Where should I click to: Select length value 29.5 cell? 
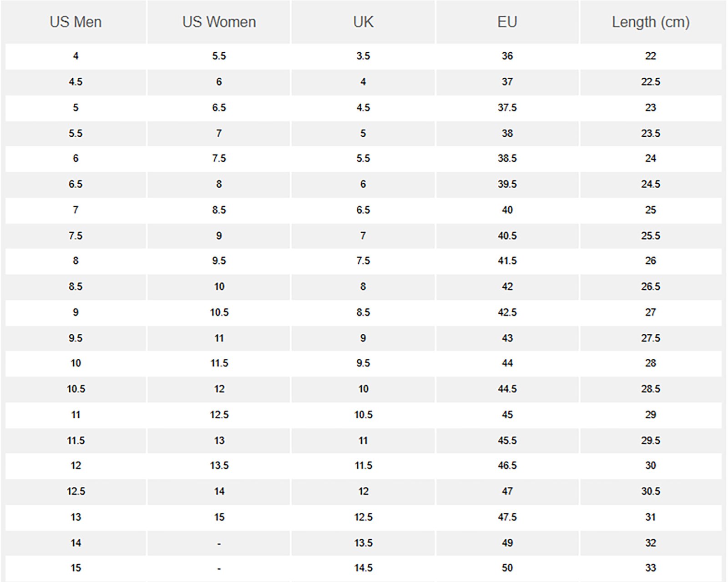[x=651, y=440]
